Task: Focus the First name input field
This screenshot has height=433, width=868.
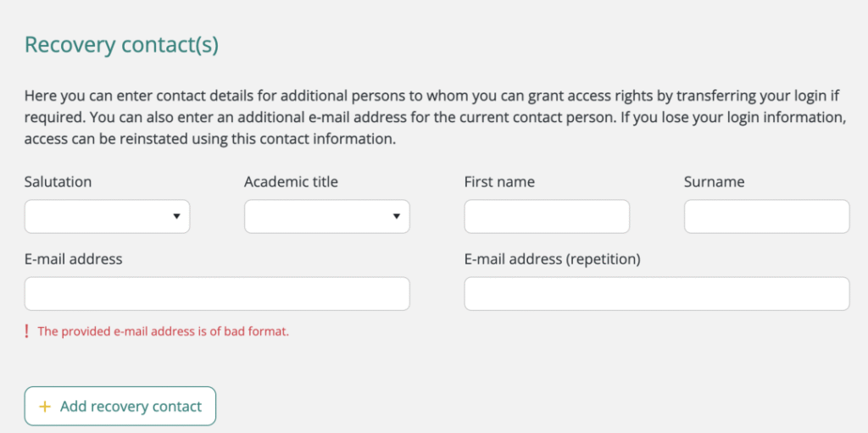Action: pyautogui.click(x=547, y=217)
